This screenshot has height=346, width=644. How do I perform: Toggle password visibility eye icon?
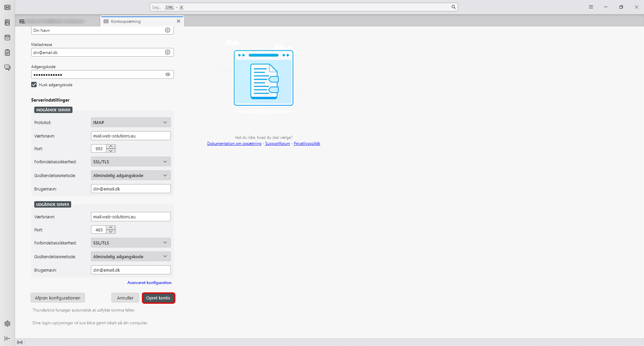168,74
